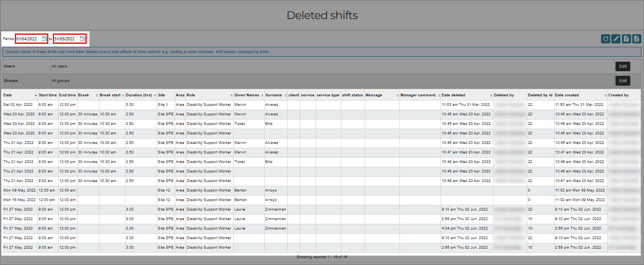Click sort arrows on Surname column
The width and height of the screenshot is (644, 265).
click(286, 95)
